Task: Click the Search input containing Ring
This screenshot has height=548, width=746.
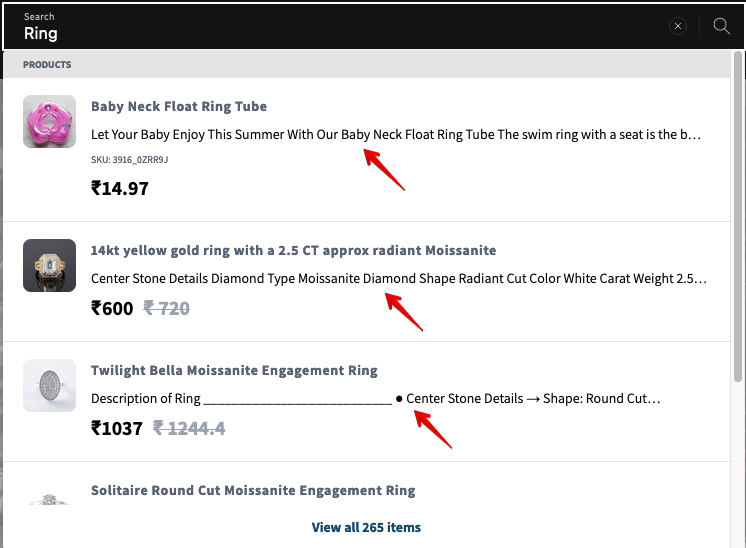Action: 333,26
